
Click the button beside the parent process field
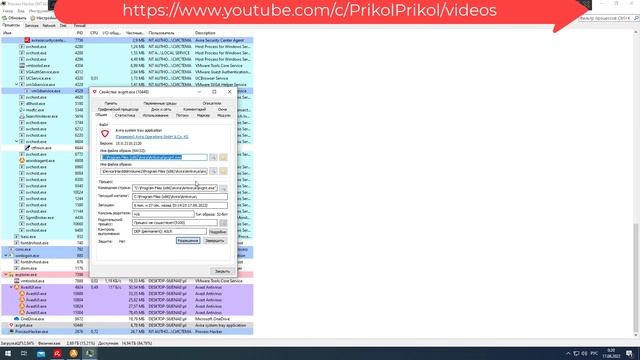[x=223, y=223]
